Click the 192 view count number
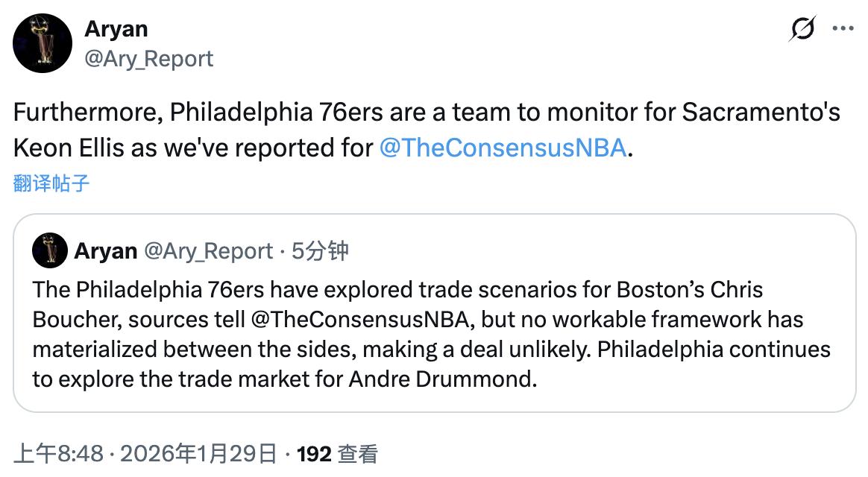The width and height of the screenshot is (868, 477). click(314, 453)
